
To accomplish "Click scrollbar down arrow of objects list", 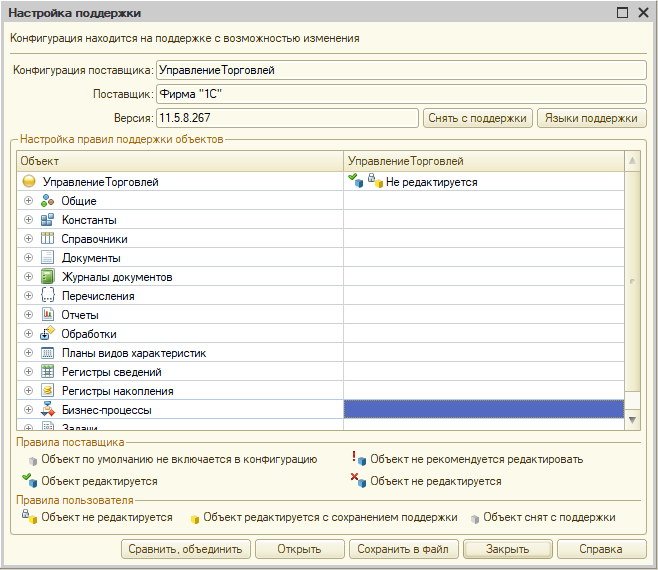I will [x=632, y=419].
